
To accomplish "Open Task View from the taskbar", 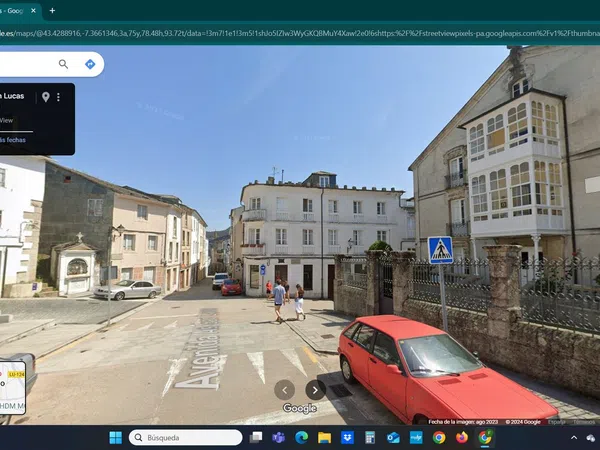I will (256, 438).
